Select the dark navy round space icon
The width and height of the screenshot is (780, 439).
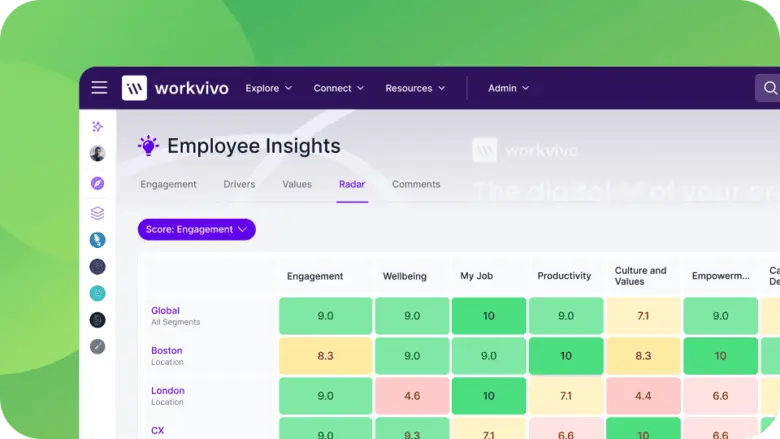(x=98, y=320)
